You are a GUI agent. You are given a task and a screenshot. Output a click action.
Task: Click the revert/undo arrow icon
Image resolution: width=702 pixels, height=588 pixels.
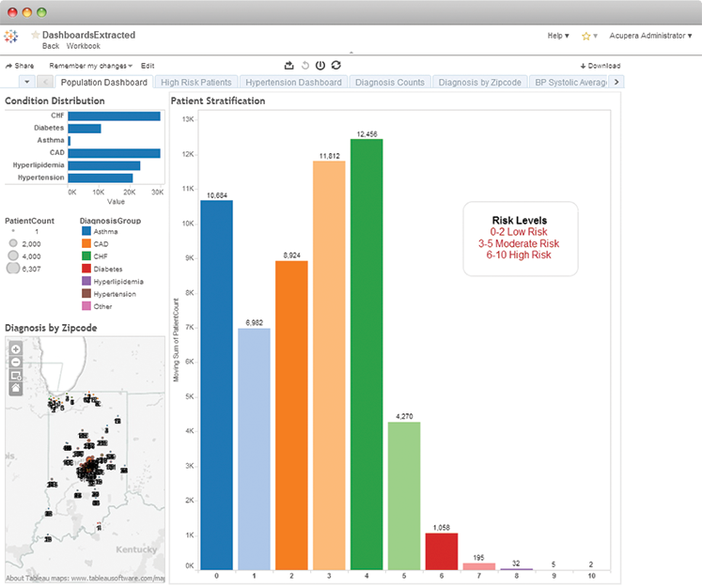tap(304, 66)
